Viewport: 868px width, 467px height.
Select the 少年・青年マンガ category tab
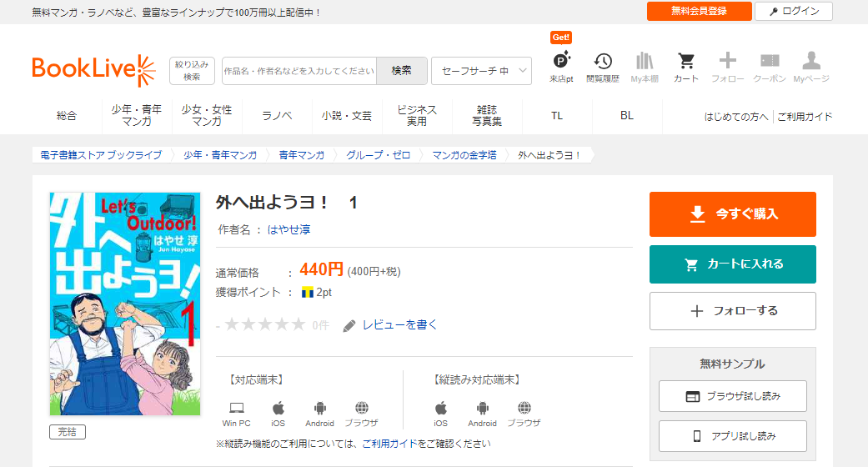click(136, 116)
